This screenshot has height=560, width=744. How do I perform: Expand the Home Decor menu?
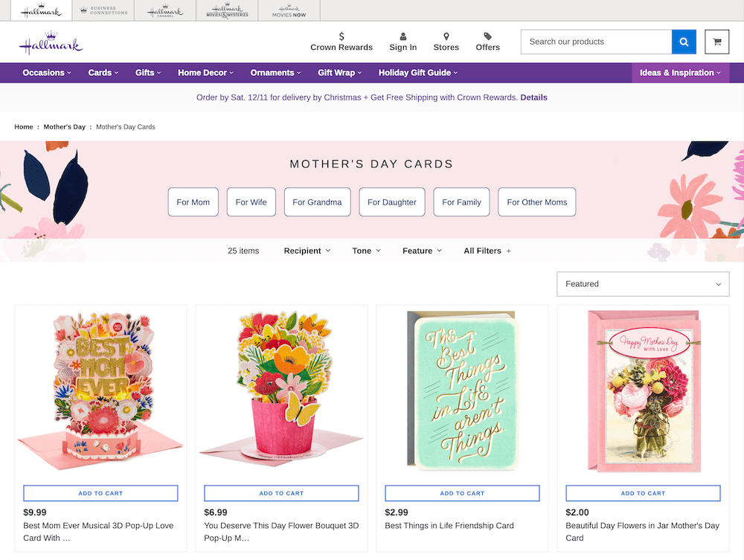point(205,73)
